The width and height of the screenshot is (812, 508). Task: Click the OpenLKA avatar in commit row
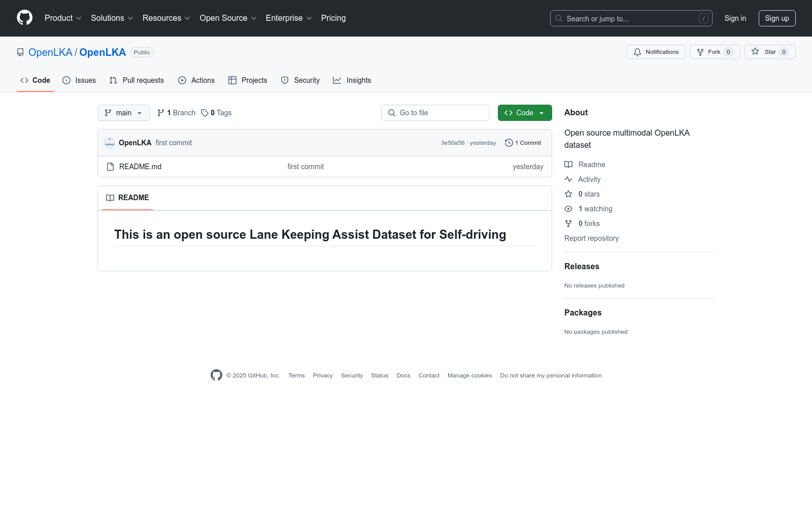[110, 143]
